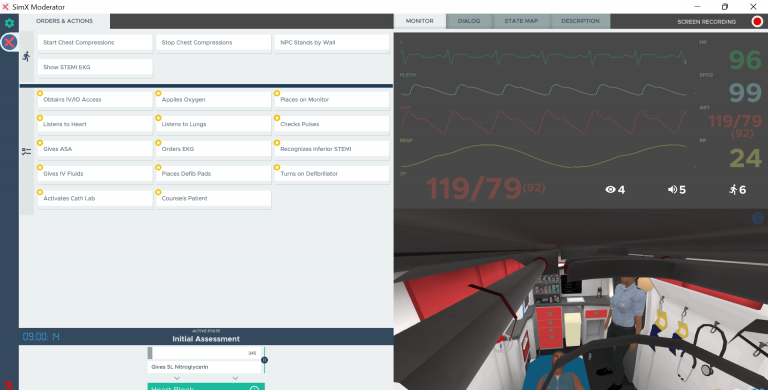Start screen recording with the red record button
This screenshot has height=390, width=768.
pos(757,22)
